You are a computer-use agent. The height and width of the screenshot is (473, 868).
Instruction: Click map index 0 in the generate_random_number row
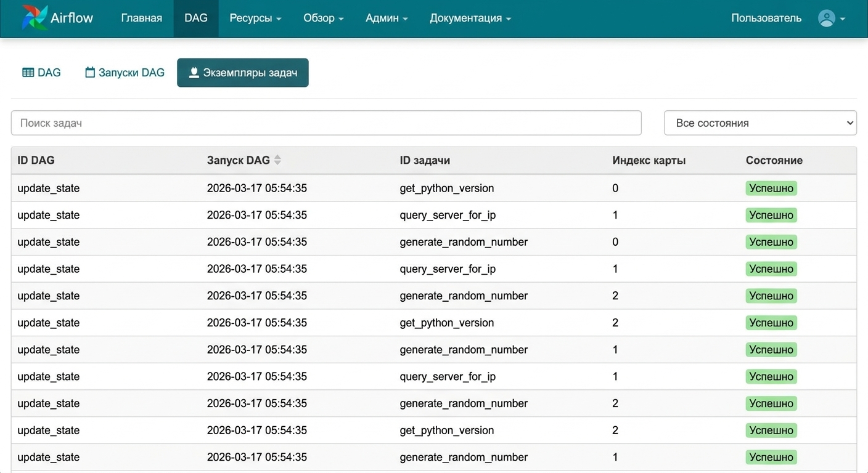pos(615,242)
